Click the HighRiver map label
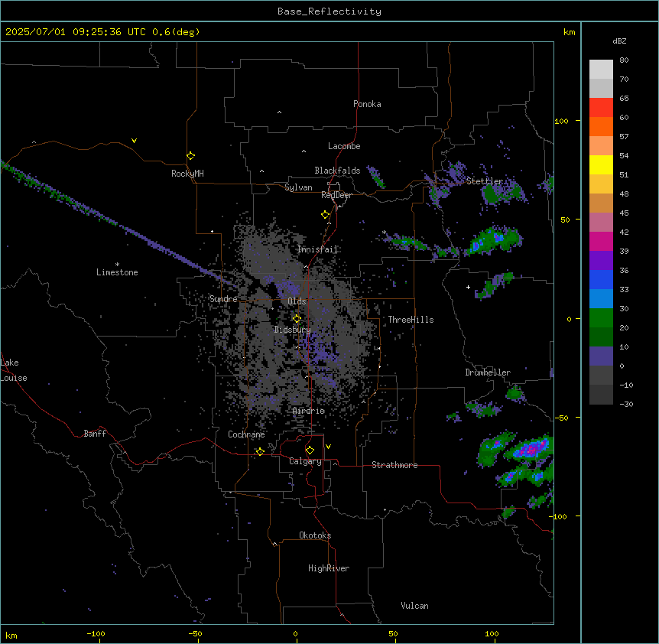Image resolution: width=659 pixels, height=644 pixels. (329, 568)
